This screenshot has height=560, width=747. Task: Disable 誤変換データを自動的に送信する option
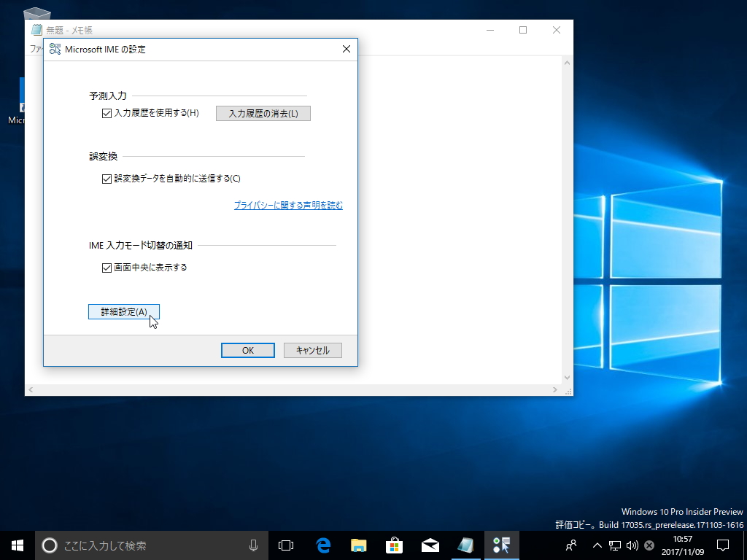[x=107, y=178]
